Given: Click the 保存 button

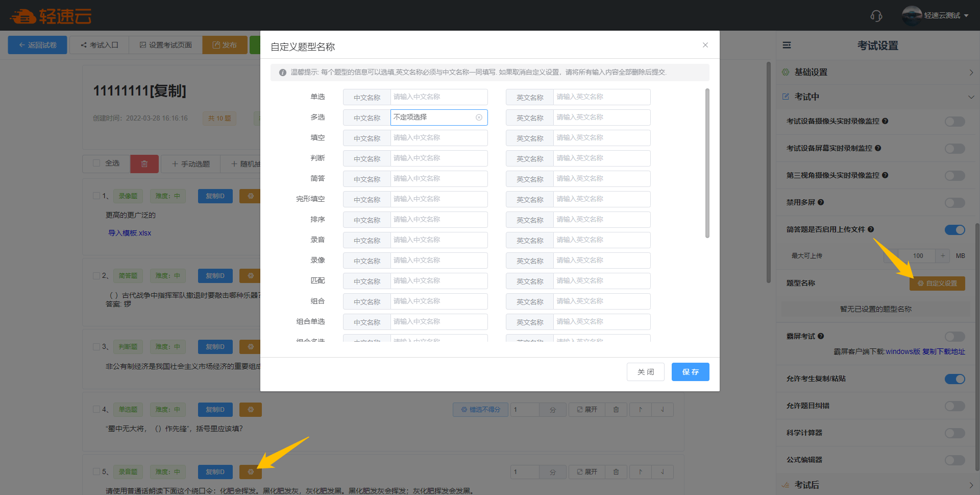Looking at the screenshot, I should (690, 372).
